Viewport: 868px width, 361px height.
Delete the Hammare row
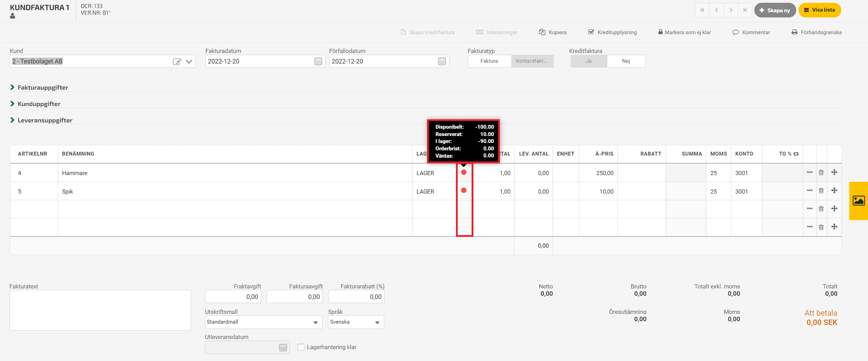click(x=821, y=172)
